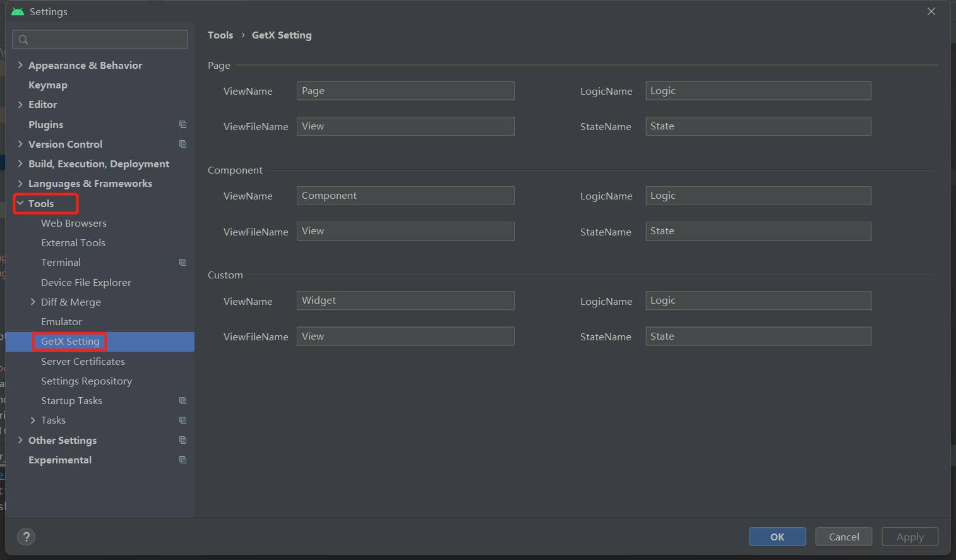956x560 pixels.
Task: Click the Cancel button
Action: pyautogui.click(x=844, y=537)
